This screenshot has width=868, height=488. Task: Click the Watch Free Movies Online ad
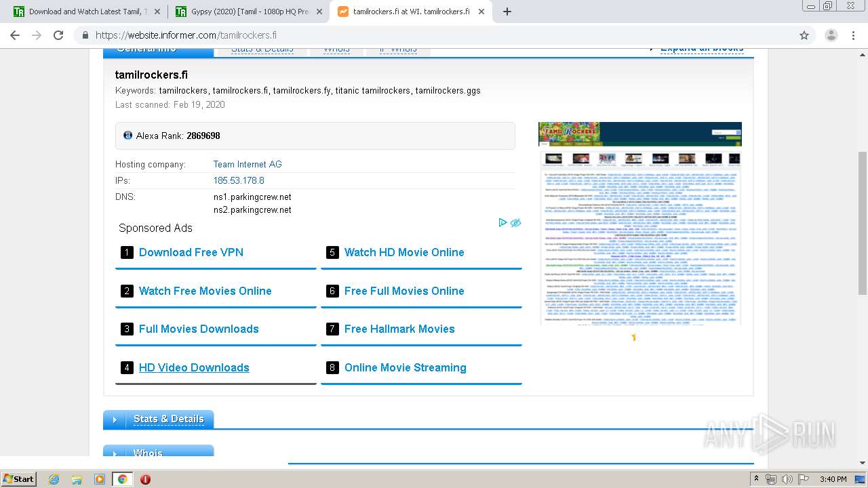pos(205,291)
